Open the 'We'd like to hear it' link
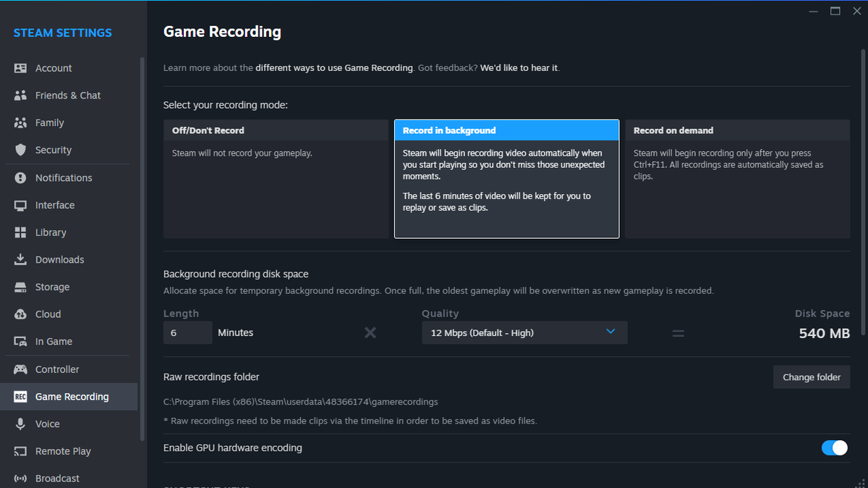Screen dimensions: 868x488 tap(519, 68)
